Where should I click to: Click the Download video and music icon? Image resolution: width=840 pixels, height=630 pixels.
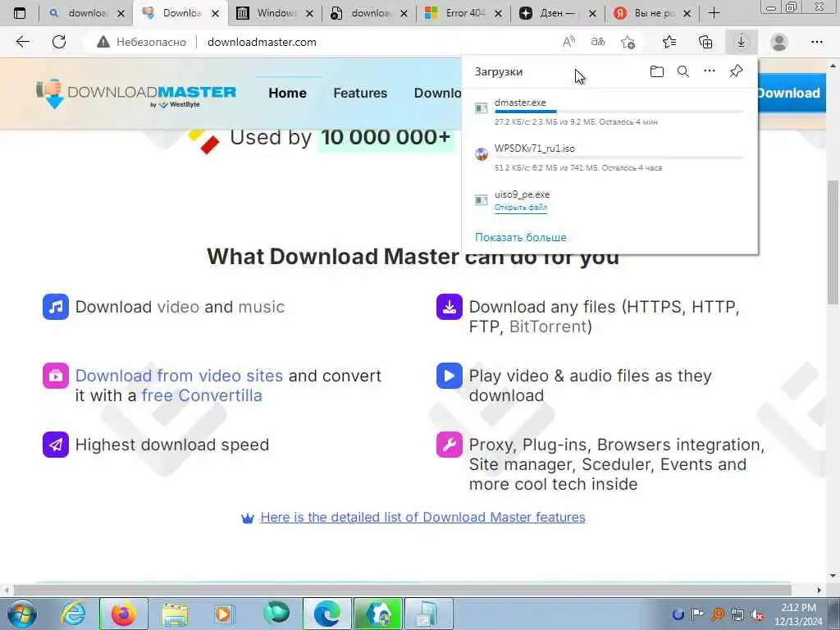[56, 307]
